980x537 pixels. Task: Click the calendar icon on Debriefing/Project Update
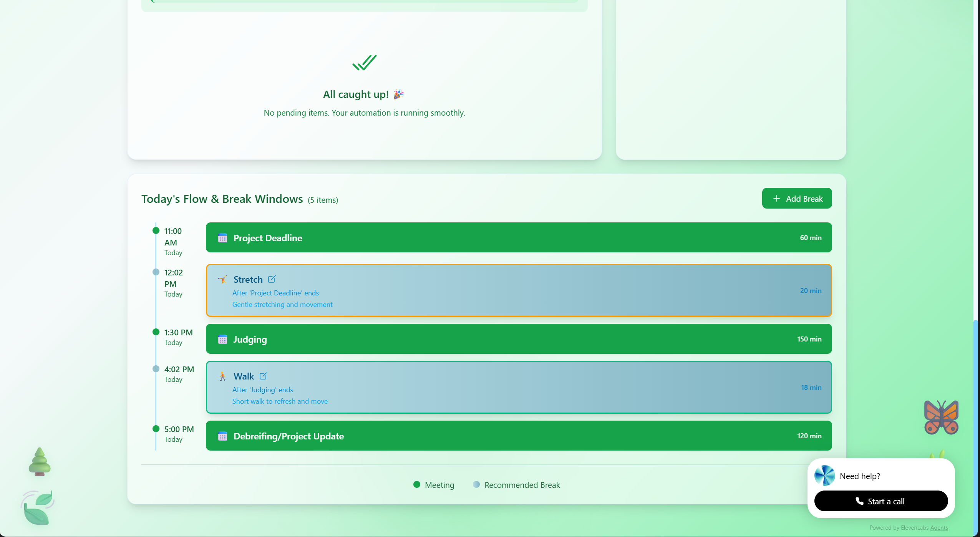pos(222,436)
